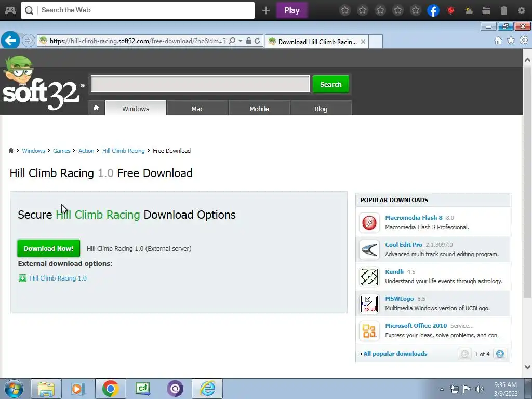Show hidden tray icons arrow

(442, 389)
